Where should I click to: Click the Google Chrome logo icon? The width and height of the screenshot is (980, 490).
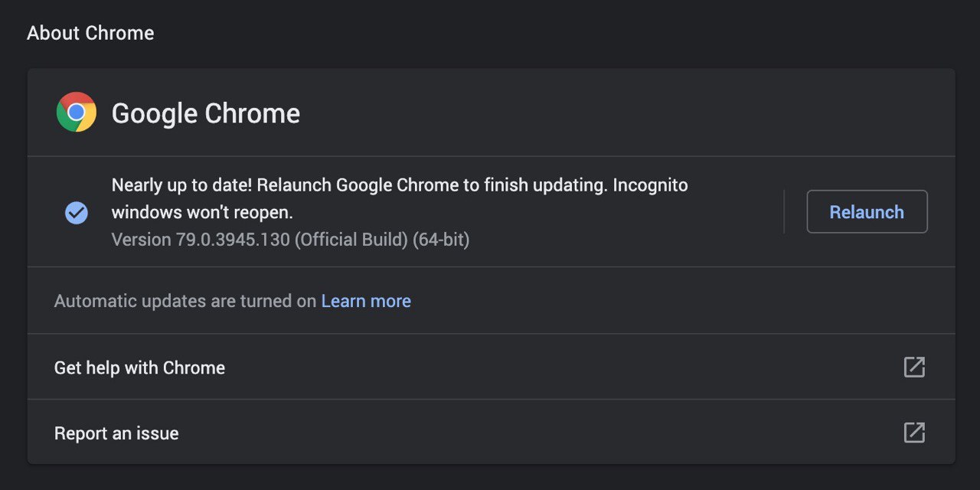[77, 113]
